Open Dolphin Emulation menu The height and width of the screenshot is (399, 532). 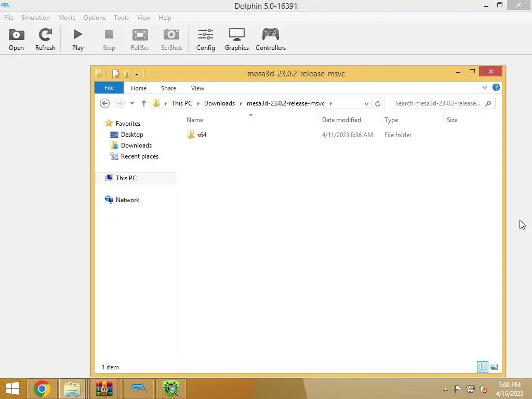[x=36, y=17]
